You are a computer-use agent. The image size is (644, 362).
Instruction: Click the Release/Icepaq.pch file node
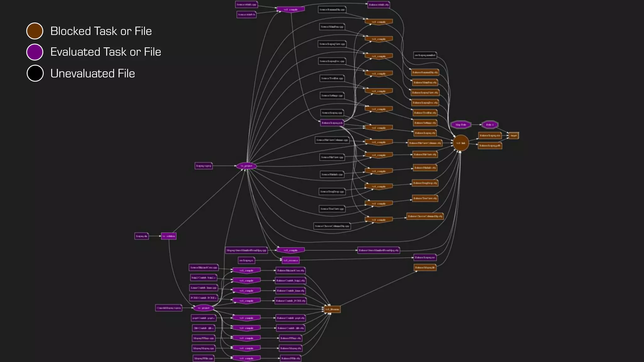coord(332,123)
